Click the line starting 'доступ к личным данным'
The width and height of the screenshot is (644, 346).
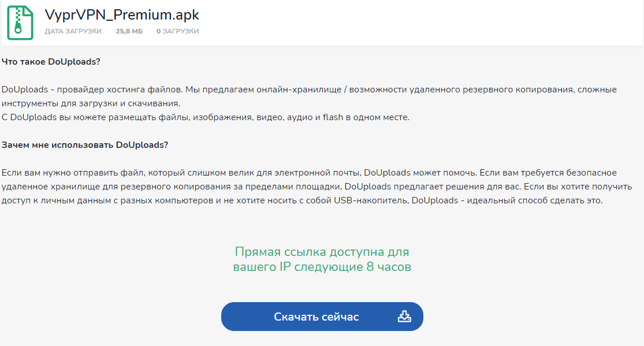point(302,200)
